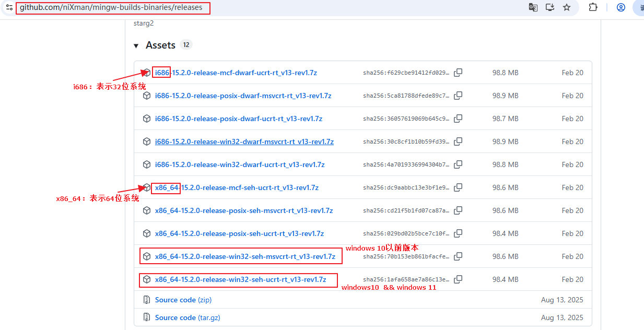Download Source code (zip)
The width and height of the screenshot is (644, 330).
point(183,300)
